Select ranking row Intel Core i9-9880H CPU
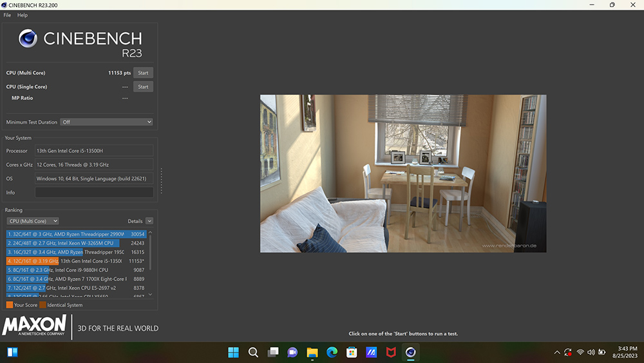Screen dimensions: 644x363 [76, 270]
